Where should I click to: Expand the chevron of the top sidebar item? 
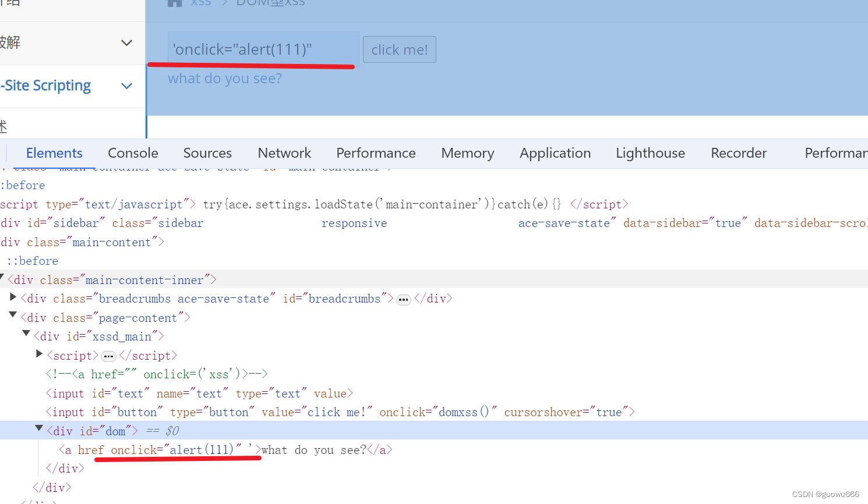[x=126, y=43]
